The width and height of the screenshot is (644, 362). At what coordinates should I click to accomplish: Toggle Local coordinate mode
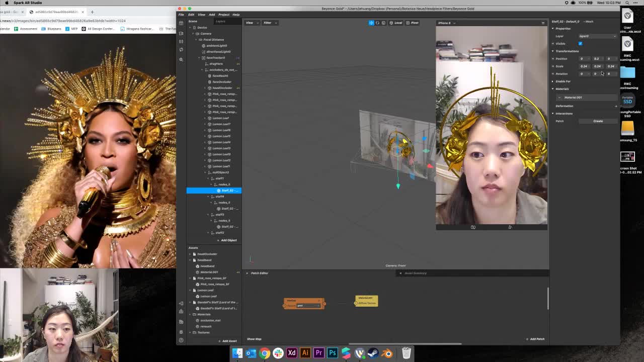tap(396, 23)
